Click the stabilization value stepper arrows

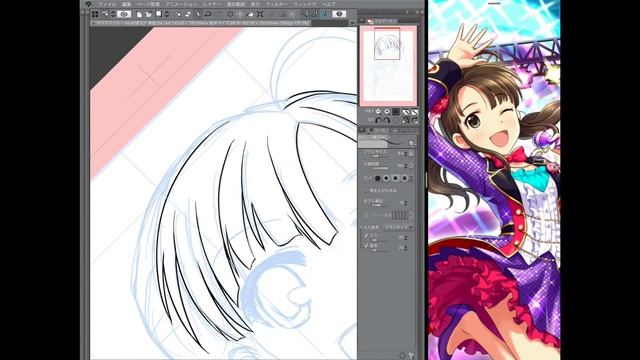click(405, 203)
